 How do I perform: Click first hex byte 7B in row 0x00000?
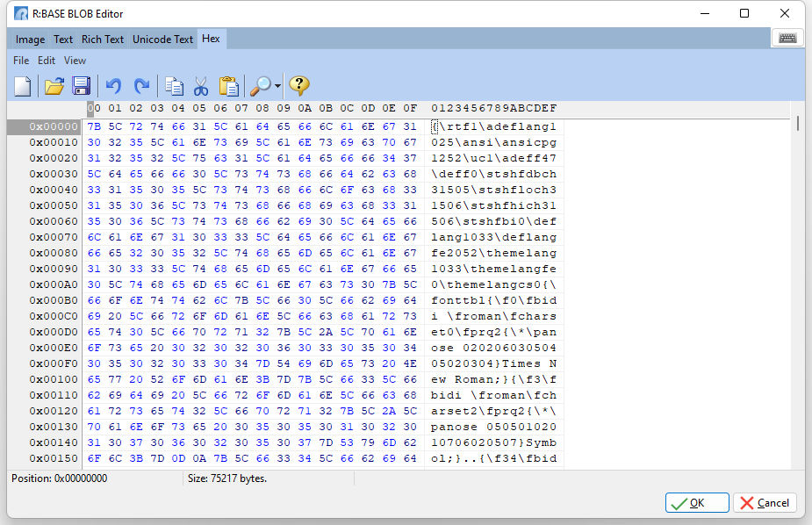(94, 126)
